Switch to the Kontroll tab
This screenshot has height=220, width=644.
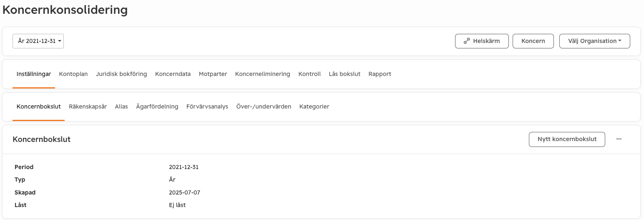309,74
